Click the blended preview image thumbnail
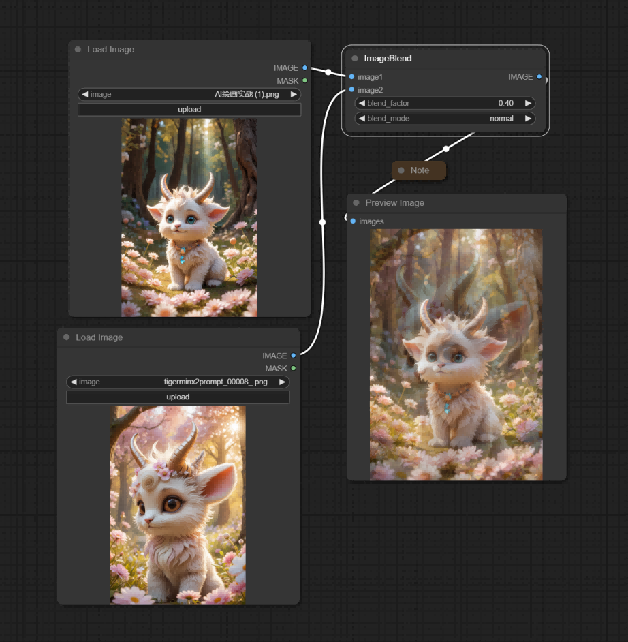This screenshot has width=628, height=642. (x=456, y=354)
